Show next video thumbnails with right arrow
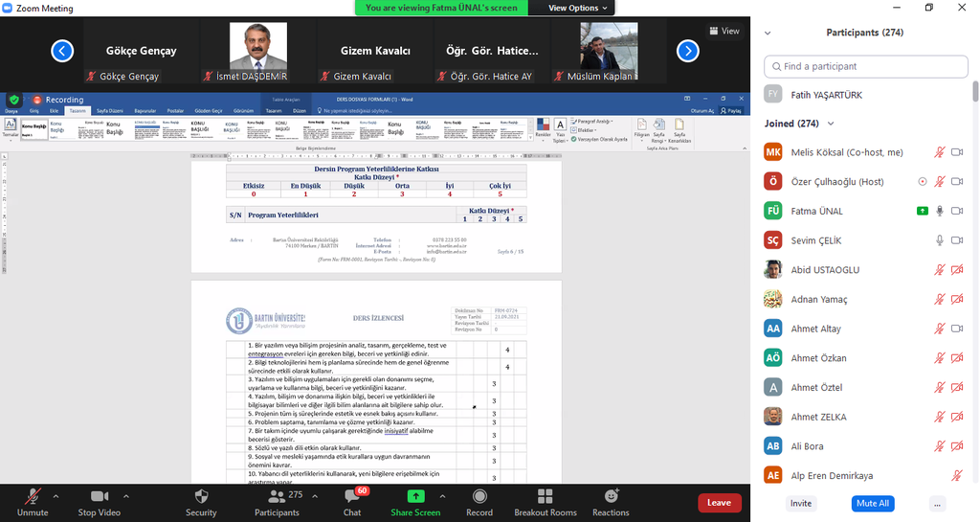 pyautogui.click(x=687, y=51)
